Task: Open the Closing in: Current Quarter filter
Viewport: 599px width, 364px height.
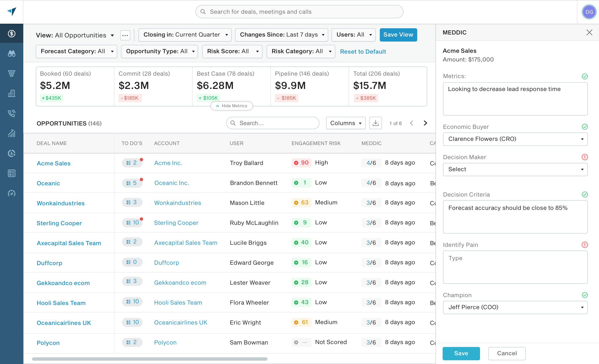Action: [x=185, y=35]
